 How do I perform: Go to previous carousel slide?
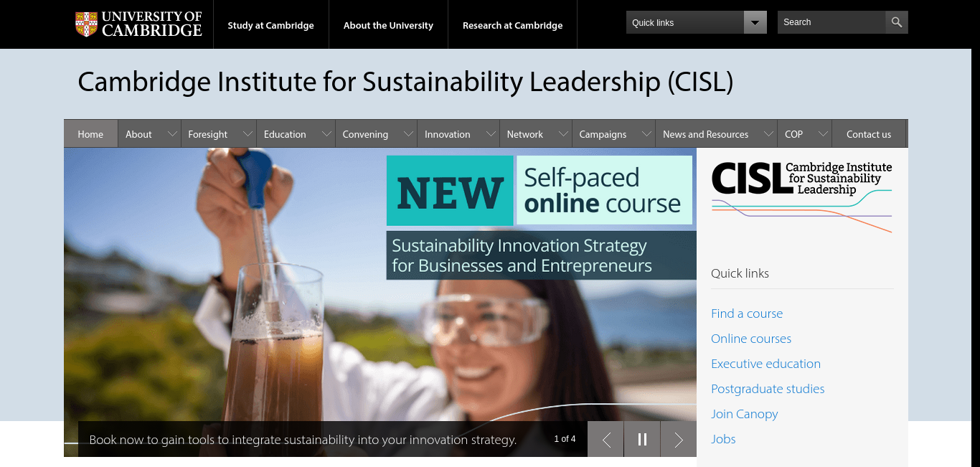click(606, 439)
